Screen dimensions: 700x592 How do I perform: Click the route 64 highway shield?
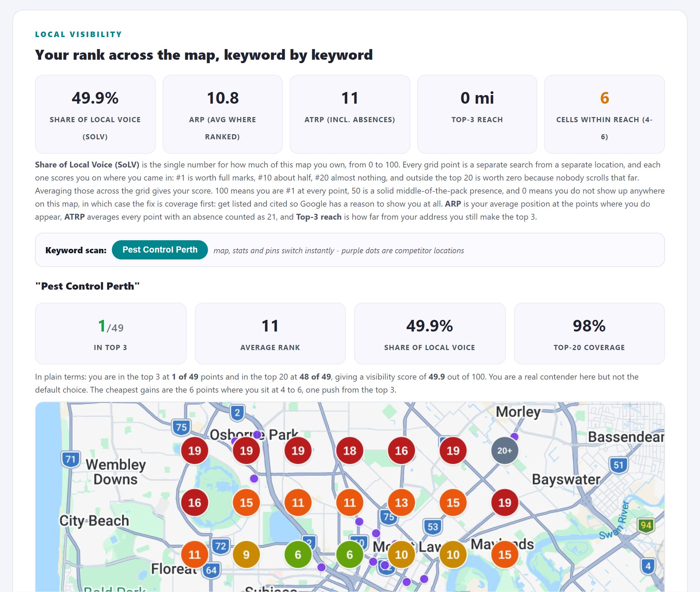point(211,571)
